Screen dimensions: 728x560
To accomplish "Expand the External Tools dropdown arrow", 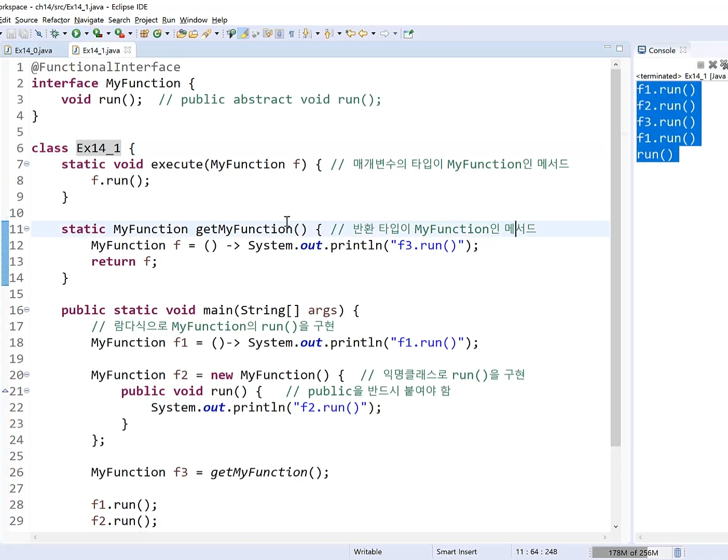I will [x=130, y=34].
